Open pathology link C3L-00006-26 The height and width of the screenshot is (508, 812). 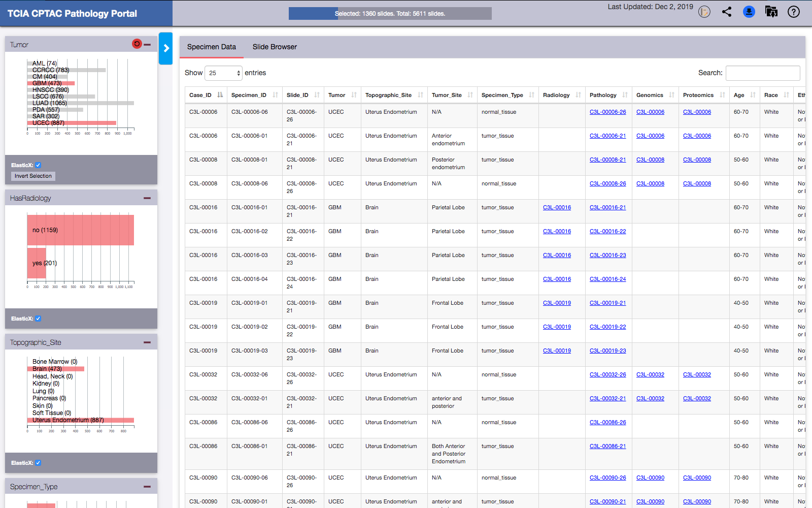click(x=607, y=112)
